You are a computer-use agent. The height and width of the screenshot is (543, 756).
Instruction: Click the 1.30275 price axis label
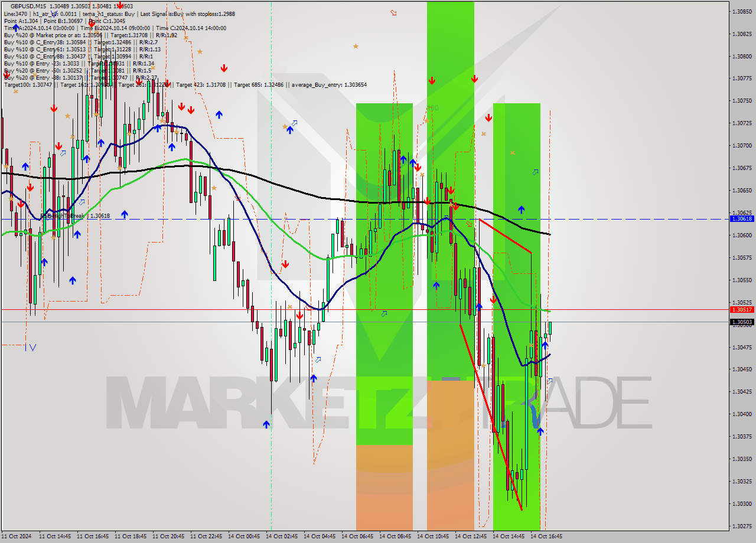[742, 526]
